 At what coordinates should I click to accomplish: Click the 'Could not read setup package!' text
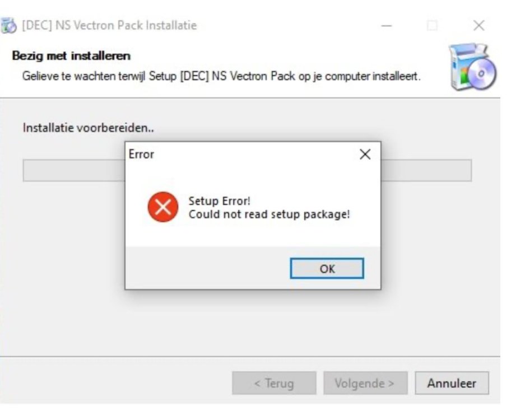click(269, 214)
